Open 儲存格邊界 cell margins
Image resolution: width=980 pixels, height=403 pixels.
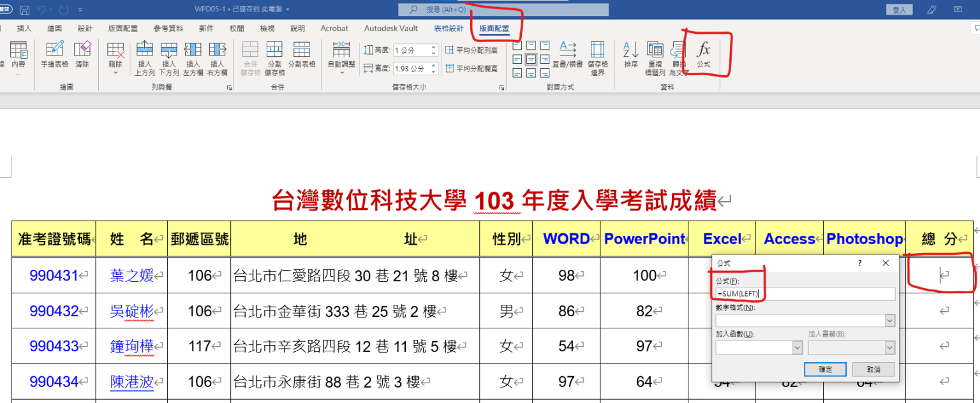point(597,57)
